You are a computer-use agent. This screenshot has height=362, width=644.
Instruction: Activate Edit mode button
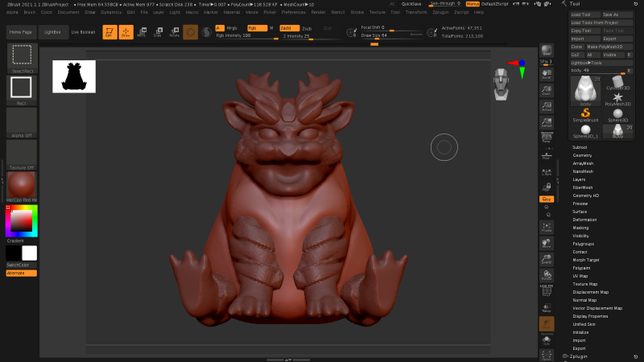109,32
